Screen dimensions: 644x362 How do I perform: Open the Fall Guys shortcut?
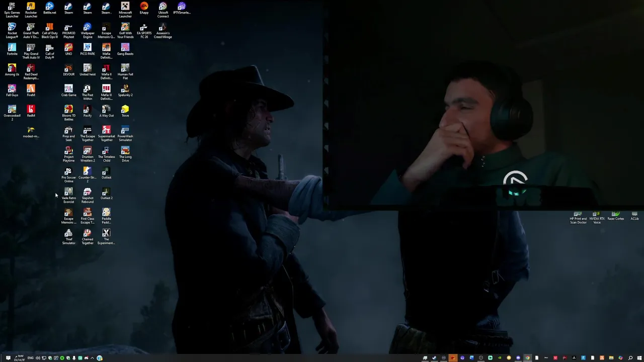pyautogui.click(x=12, y=90)
